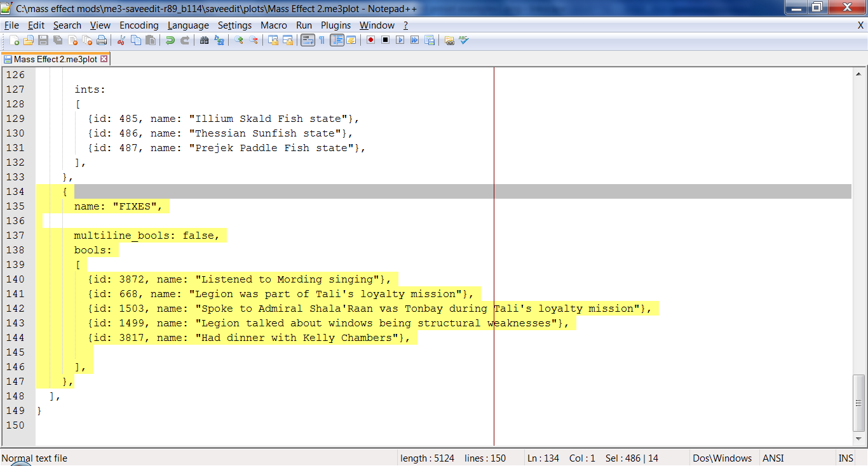The height and width of the screenshot is (466, 868).
Task: Toggle synchronized horizontal scrolling
Action: coord(288,40)
